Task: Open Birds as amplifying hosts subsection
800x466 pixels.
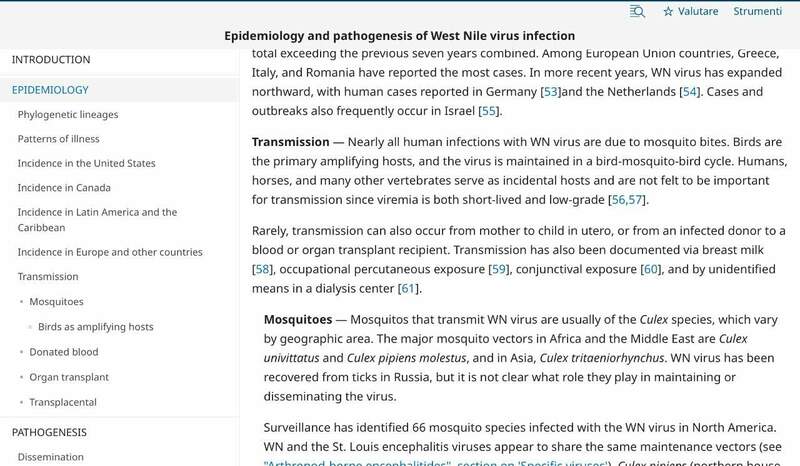Action: (x=96, y=327)
